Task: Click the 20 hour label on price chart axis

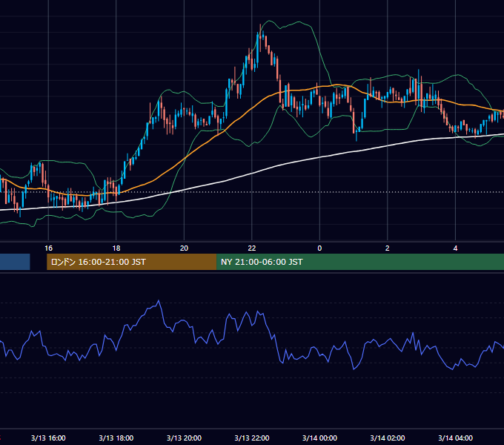Action: [184, 248]
